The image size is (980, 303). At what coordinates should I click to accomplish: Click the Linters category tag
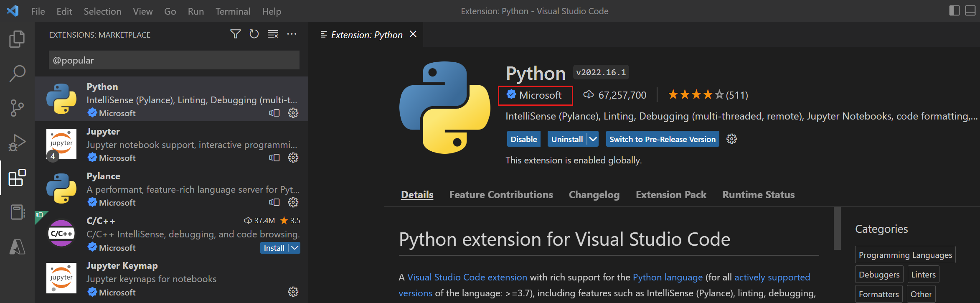923,275
